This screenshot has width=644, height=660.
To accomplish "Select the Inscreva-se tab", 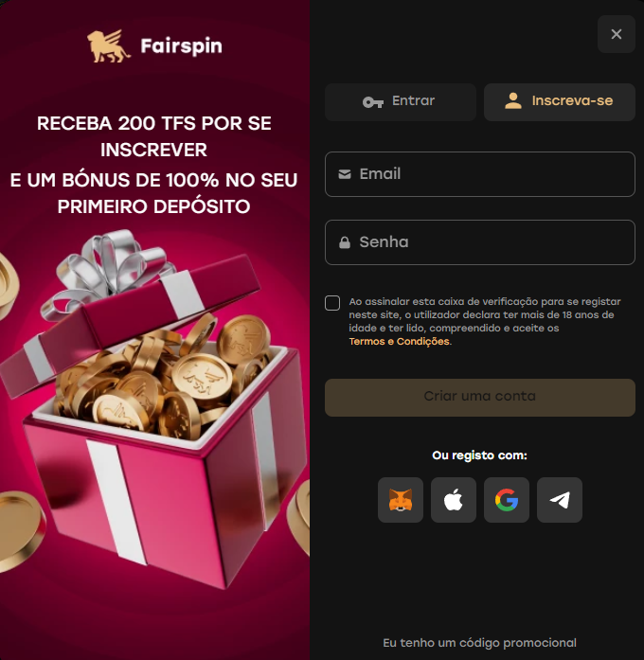I will point(560,102).
